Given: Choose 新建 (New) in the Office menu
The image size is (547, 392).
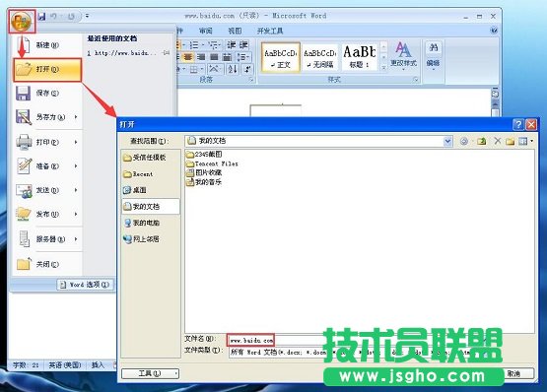Looking at the screenshot, I should click(47, 45).
